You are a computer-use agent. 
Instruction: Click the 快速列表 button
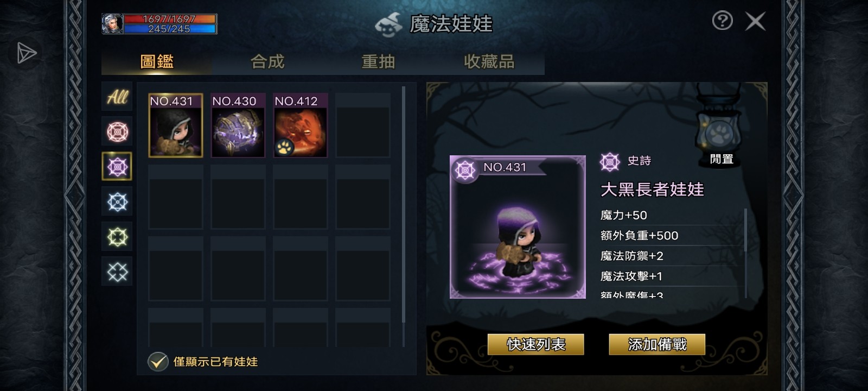tap(536, 344)
